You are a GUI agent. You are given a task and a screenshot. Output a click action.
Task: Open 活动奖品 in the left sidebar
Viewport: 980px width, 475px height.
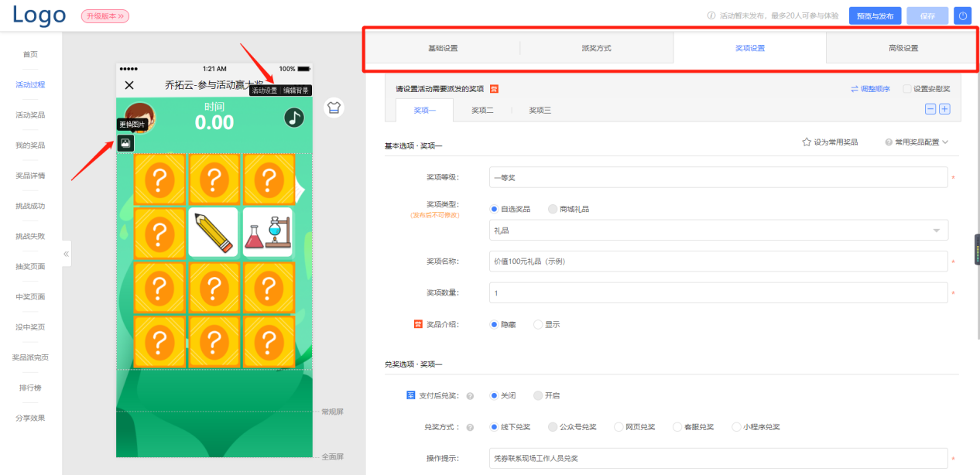(30, 114)
